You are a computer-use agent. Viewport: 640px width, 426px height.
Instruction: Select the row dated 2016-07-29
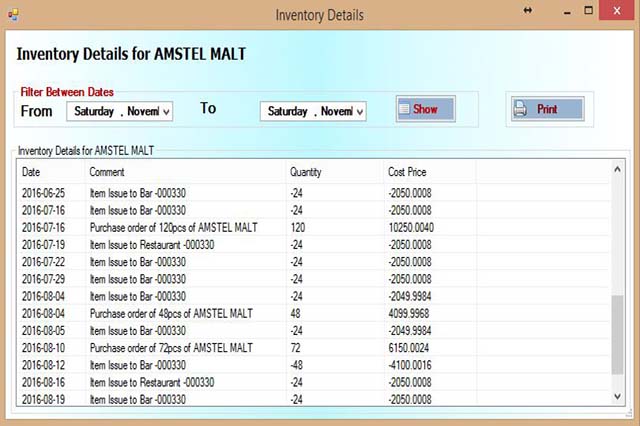[x=314, y=279]
